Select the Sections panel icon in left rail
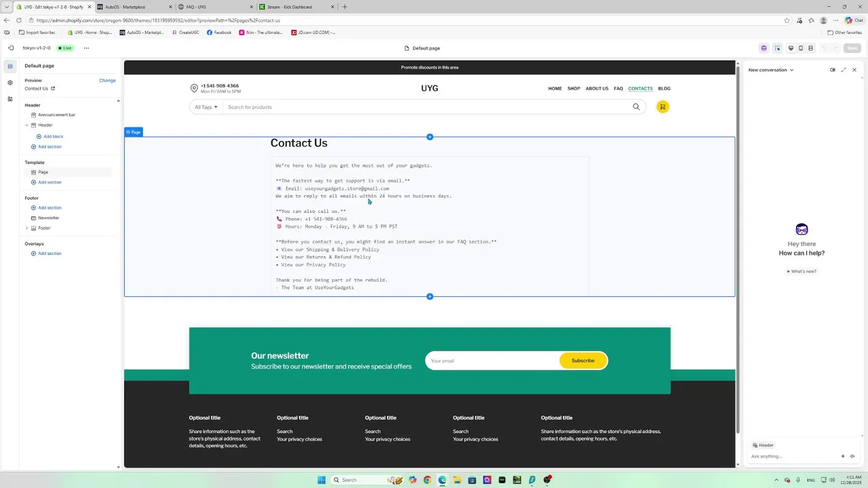868x488 pixels. point(10,66)
